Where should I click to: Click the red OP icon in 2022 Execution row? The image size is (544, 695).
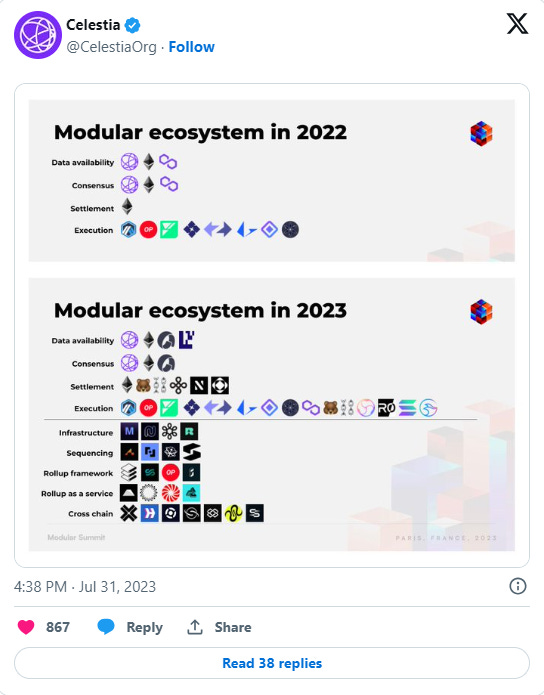pos(149,230)
